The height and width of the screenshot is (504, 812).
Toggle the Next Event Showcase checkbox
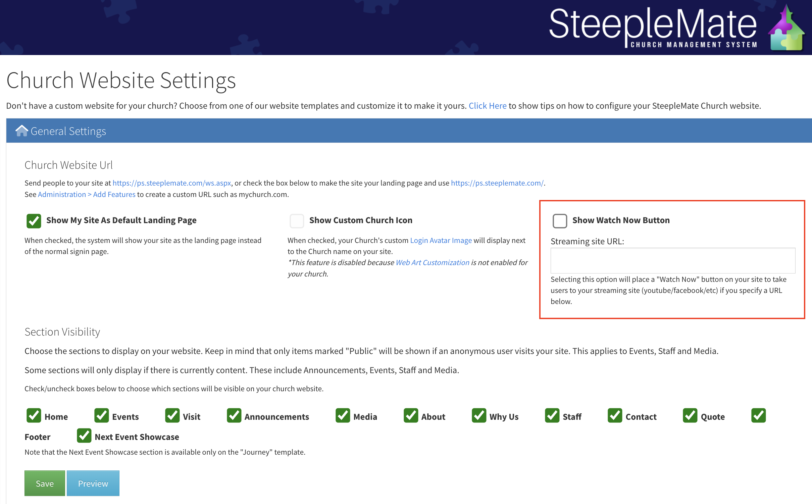[x=84, y=436]
